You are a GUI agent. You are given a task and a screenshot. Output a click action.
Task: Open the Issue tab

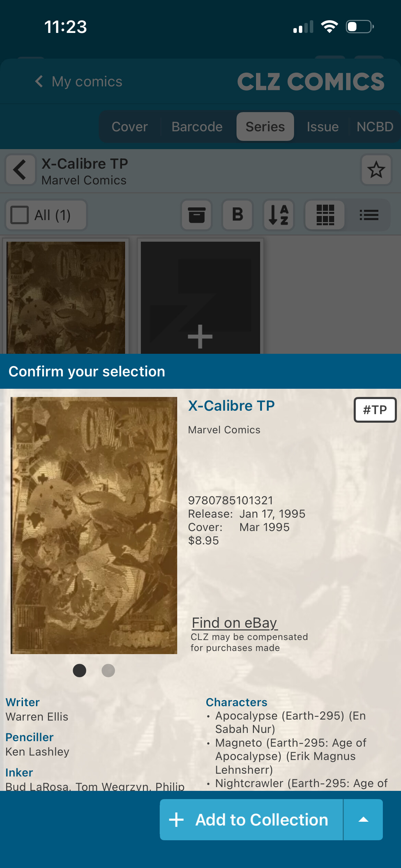pos(323,127)
